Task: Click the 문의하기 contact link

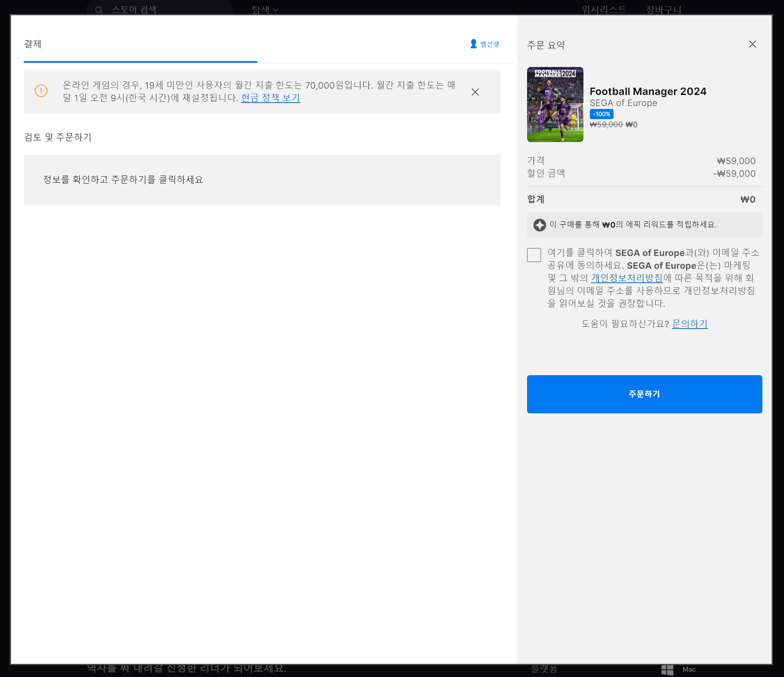Action: pos(689,324)
